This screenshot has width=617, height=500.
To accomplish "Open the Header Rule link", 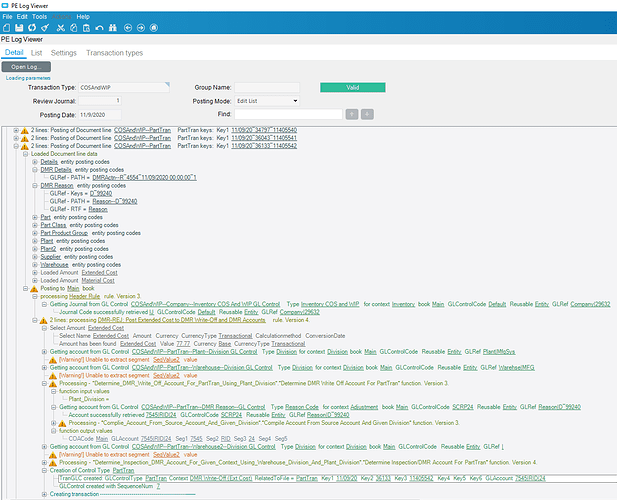I will pos(84,296).
